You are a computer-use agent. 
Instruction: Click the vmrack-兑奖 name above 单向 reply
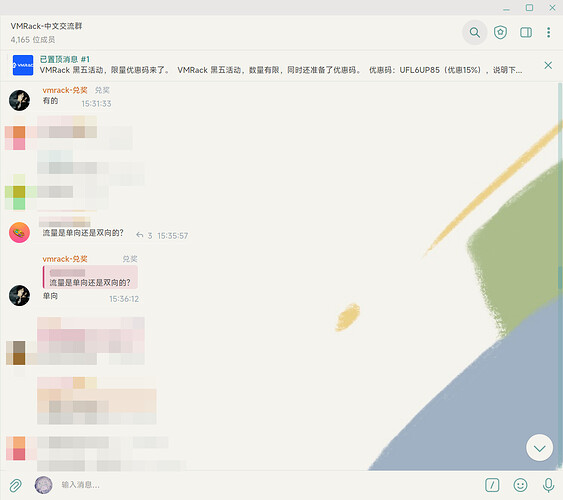65,259
